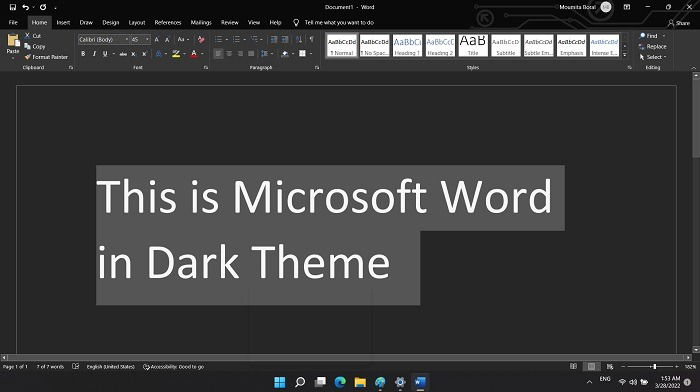
Task: Click the zoom slider handle
Action: pyautogui.click(x=654, y=367)
